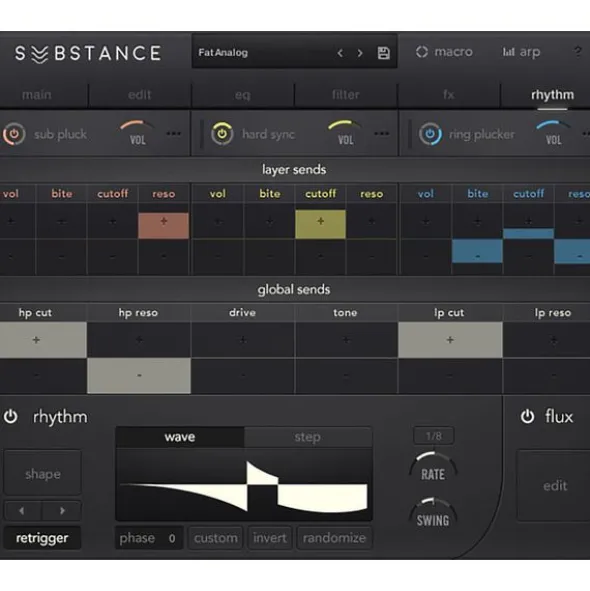Turn off the rhythm section power icon

pos(11,416)
